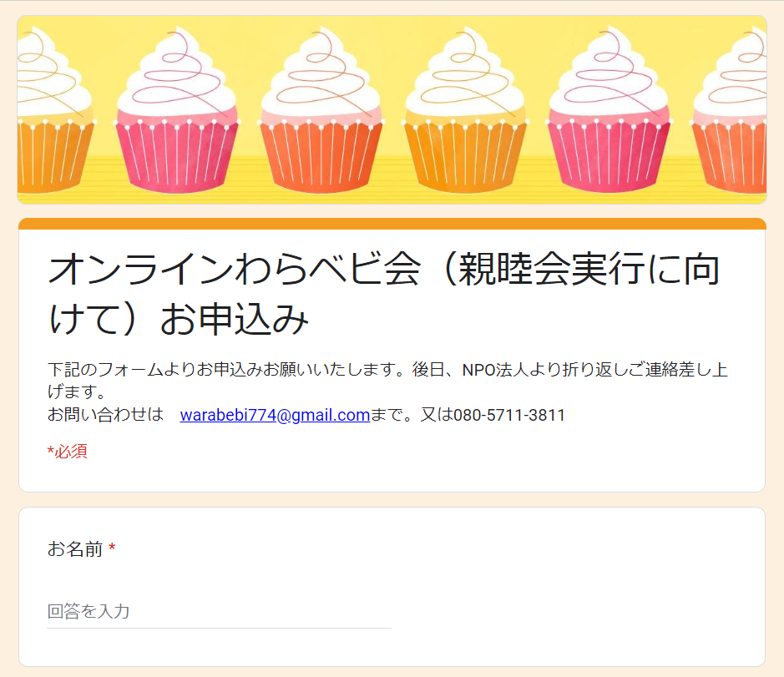Click the fully visible yellow-orange cupcake
The image size is (784, 677).
click(x=465, y=110)
